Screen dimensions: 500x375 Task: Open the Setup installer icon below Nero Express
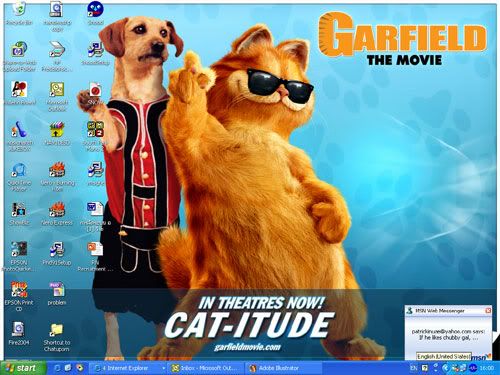[x=57, y=249]
